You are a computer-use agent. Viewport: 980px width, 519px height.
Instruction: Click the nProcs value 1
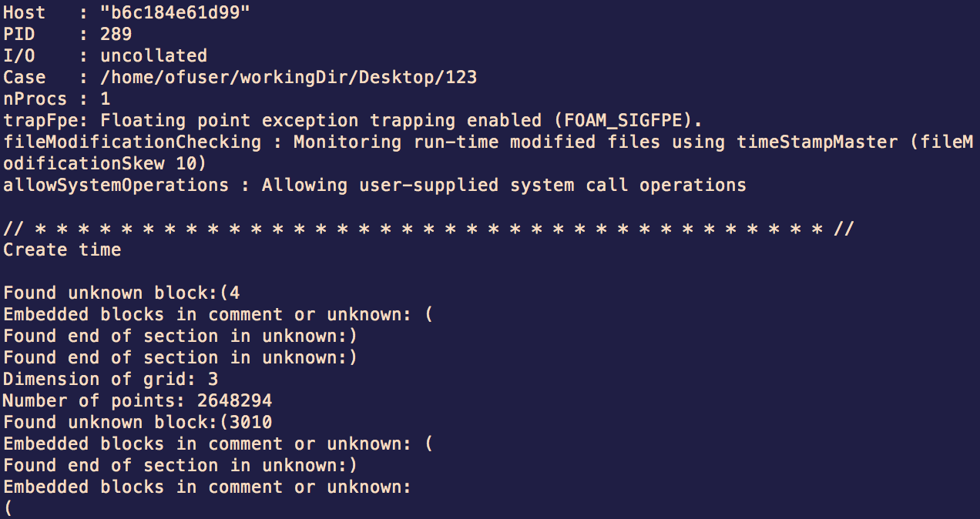pos(105,99)
